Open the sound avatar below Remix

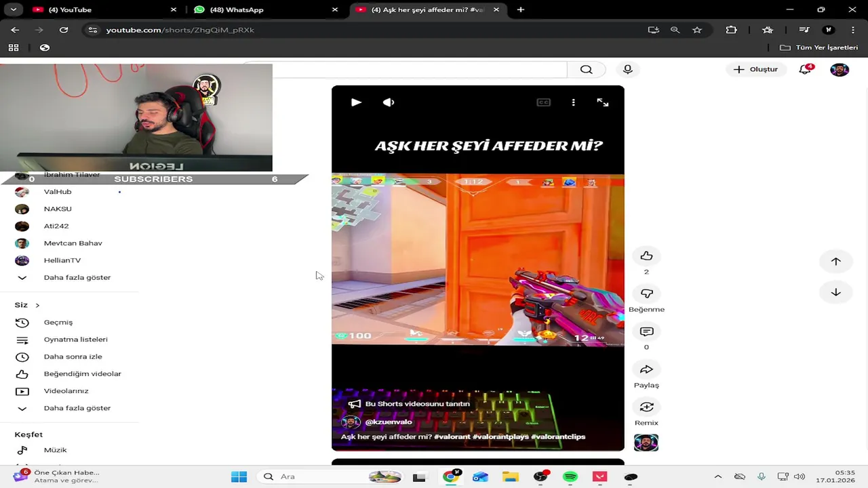[646, 443]
